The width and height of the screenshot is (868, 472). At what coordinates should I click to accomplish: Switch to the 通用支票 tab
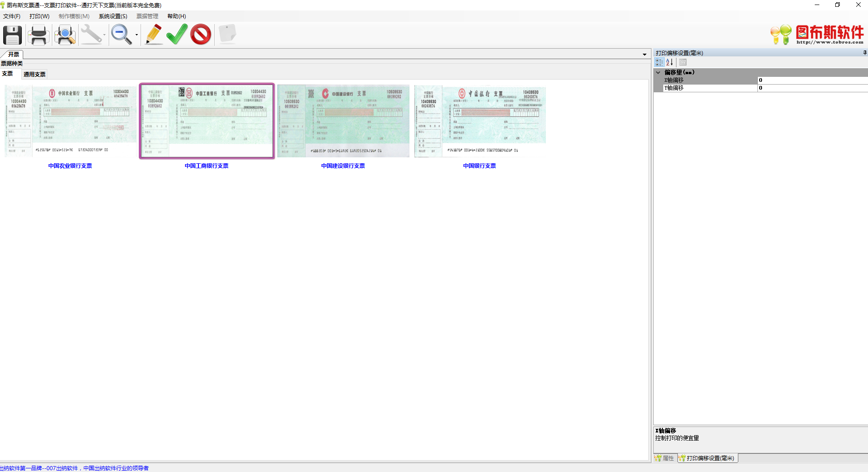coord(35,74)
